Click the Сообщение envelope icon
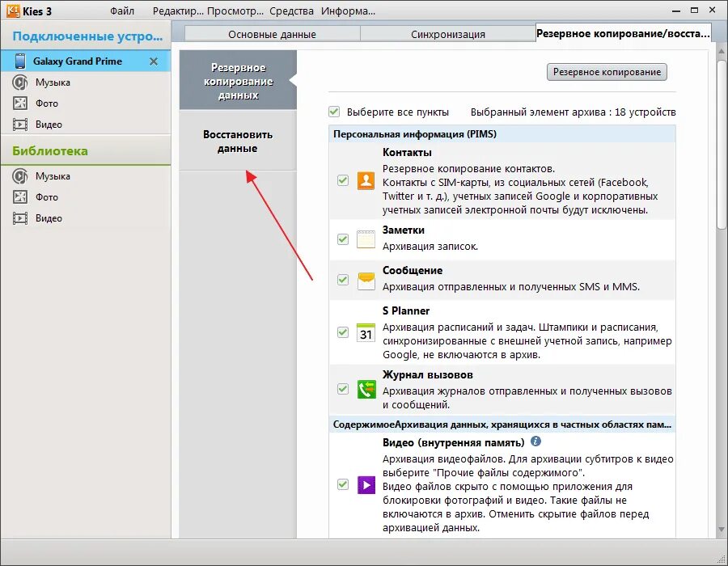 (x=366, y=280)
